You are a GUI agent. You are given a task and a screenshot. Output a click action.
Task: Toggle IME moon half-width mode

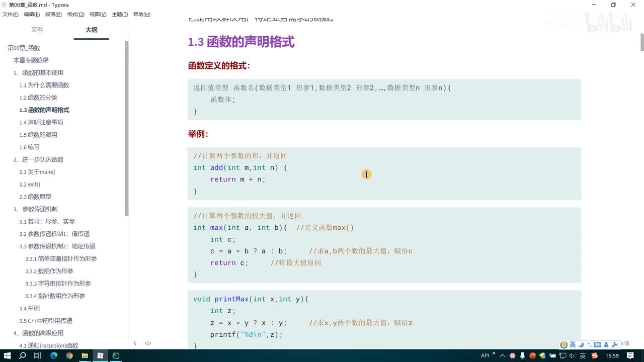point(581,344)
